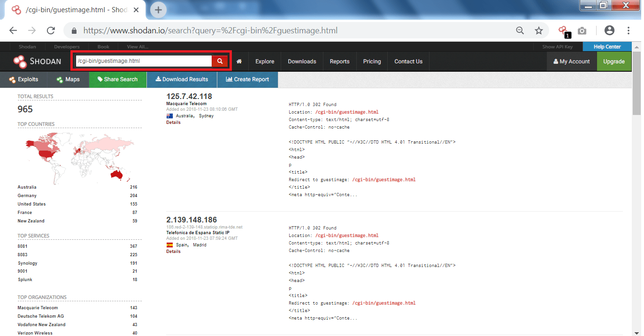
Task: Open Chrome profile avatar icon
Action: tap(609, 31)
